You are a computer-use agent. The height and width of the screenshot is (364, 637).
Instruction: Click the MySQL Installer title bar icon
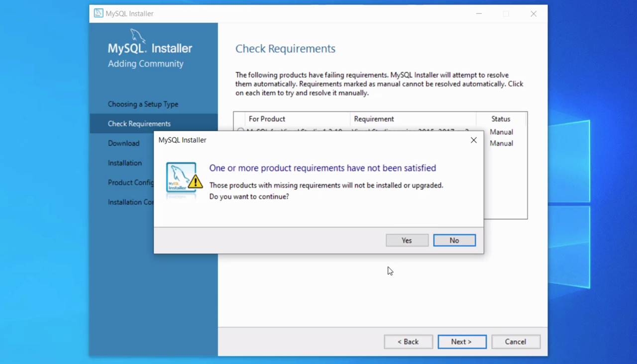[x=99, y=13]
